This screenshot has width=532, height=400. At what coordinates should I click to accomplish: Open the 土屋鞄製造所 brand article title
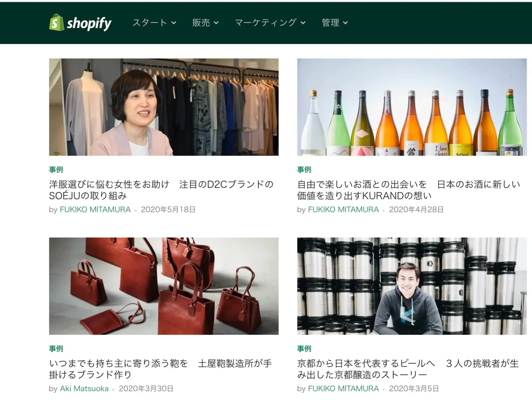coord(161,369)
